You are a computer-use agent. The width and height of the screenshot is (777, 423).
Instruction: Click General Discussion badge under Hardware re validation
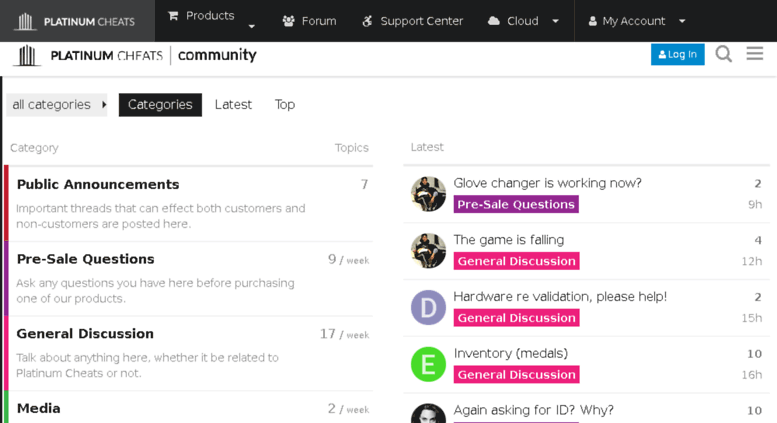[x=516, y=318]
